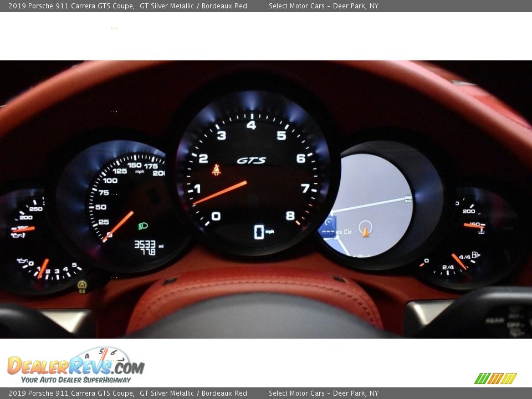
Task: Click the trip reading 77.8
Action: coord(148,252)
